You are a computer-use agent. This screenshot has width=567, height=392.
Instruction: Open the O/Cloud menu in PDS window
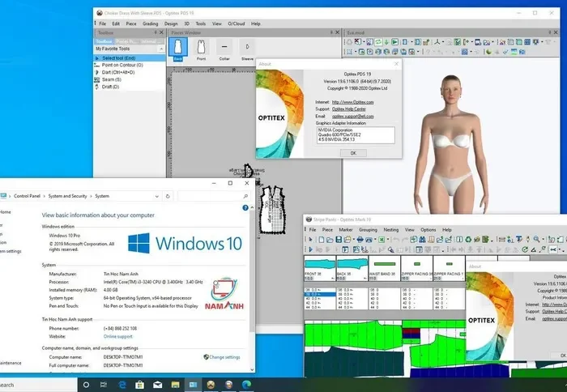237,23
